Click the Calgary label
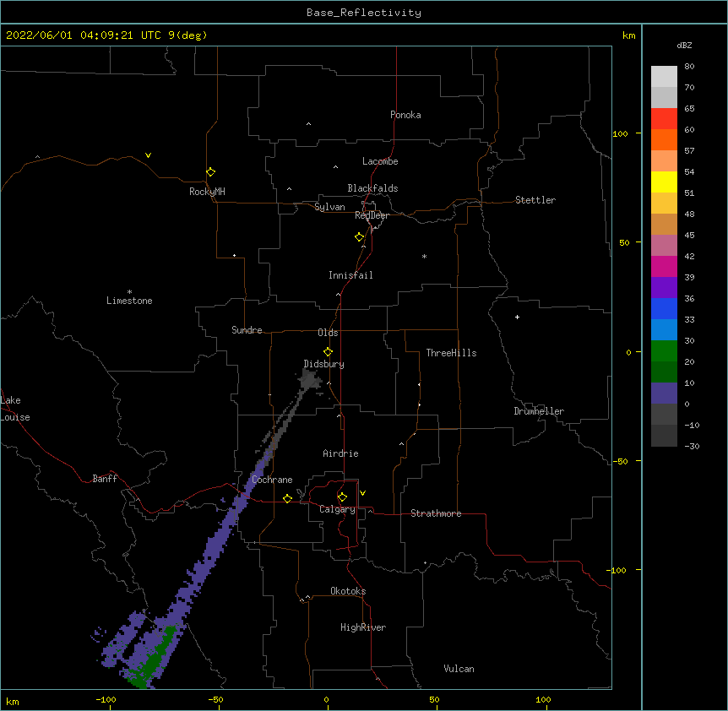 click(337, 509)
